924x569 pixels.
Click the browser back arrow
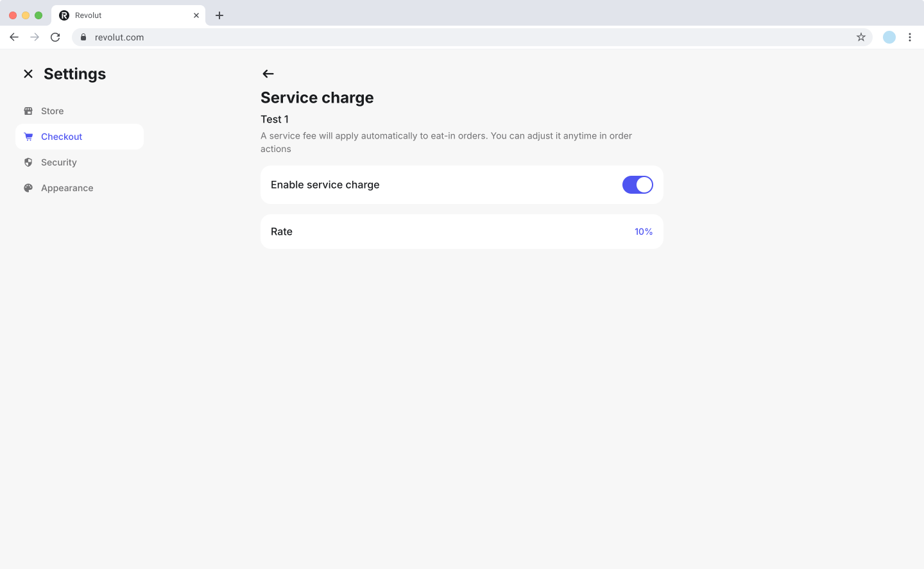point(14,37)
